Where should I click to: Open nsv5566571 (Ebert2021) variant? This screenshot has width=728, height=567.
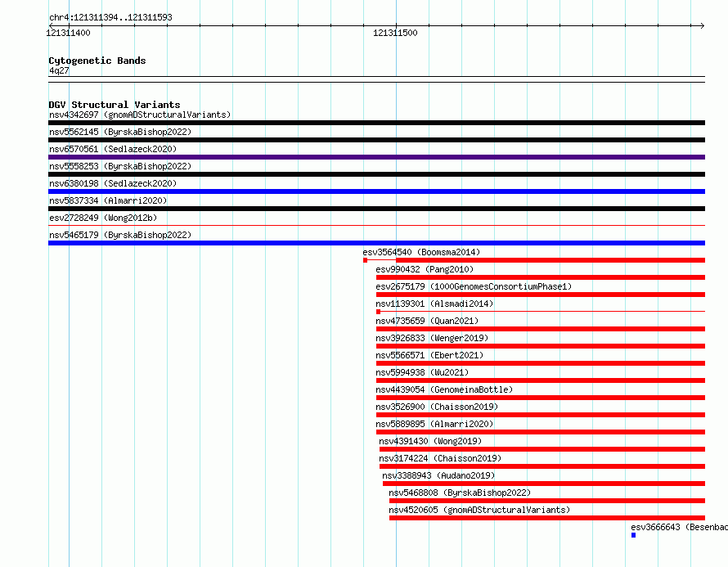tap(429, 355)
